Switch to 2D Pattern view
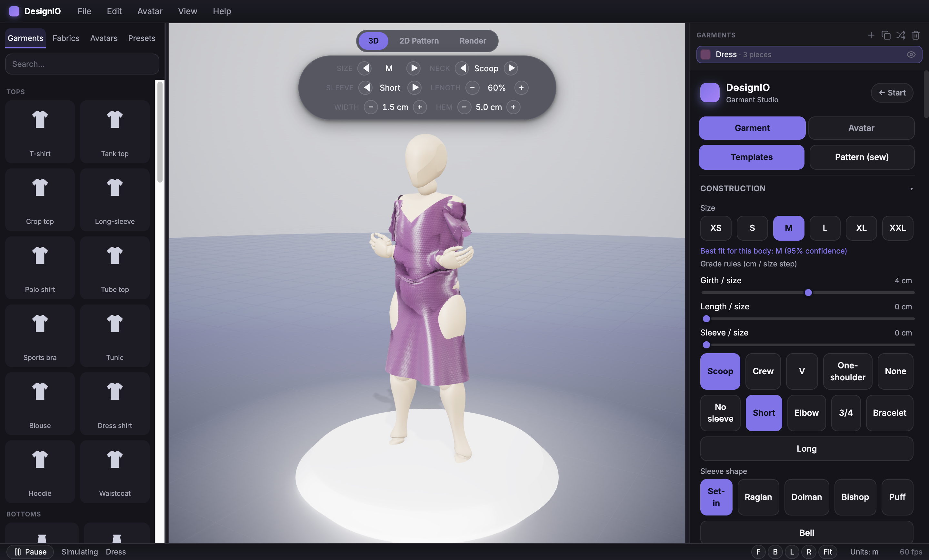Viewport: 929px width, 560px height. point(419,41)
